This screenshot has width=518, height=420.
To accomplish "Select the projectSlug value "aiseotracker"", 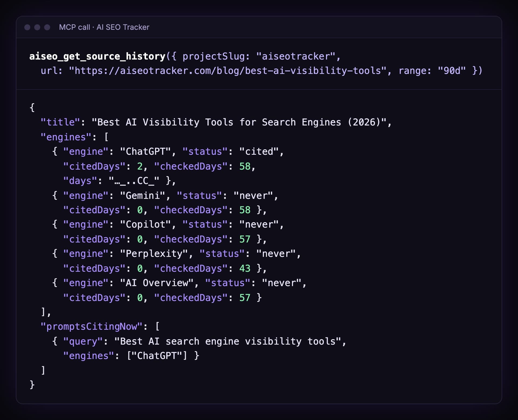I will pos(296,56).
